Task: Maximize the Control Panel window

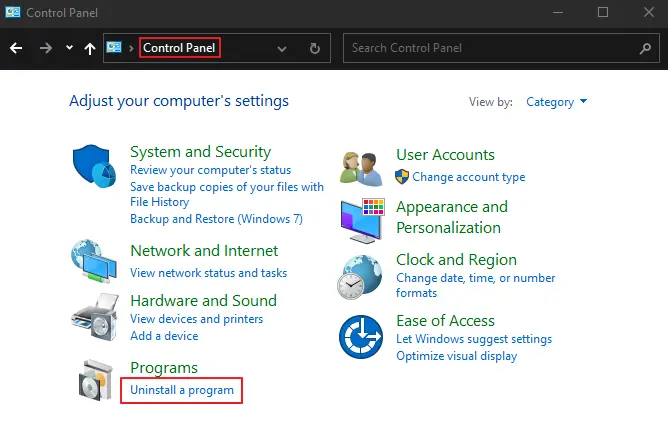Action: tap(603, 12)
